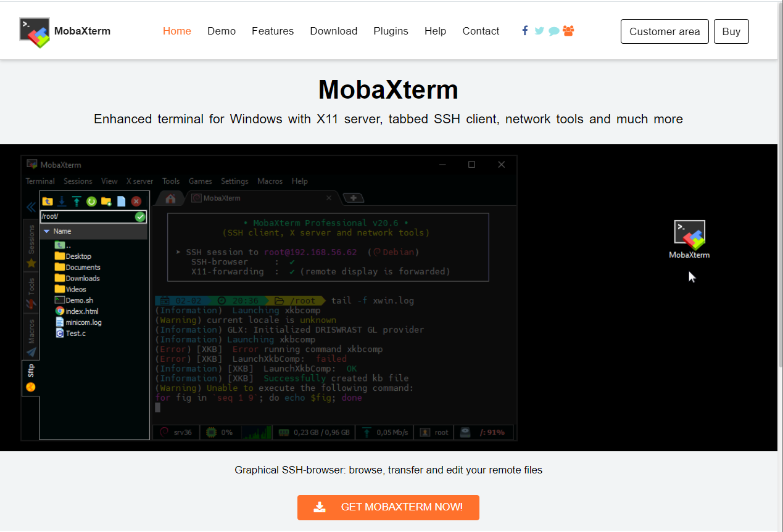Open the Twitter bird icon
This screenshot has height=532, width=783.
[x=539, y=31]
